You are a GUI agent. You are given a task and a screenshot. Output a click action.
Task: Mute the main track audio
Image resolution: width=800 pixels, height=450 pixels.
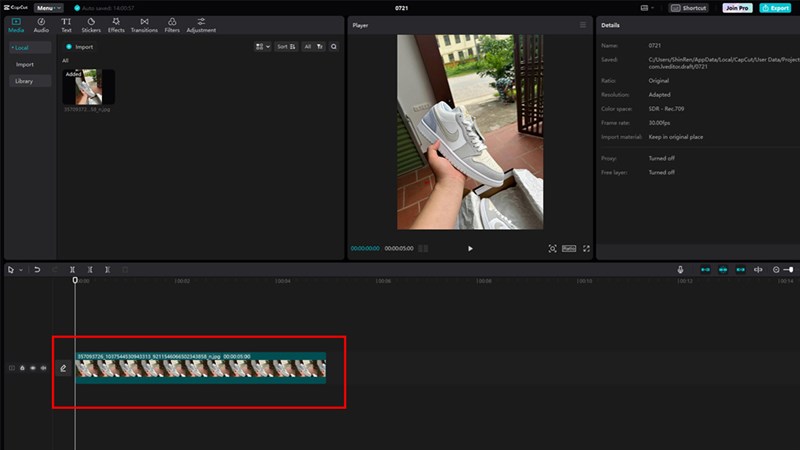tap(43, 368)
